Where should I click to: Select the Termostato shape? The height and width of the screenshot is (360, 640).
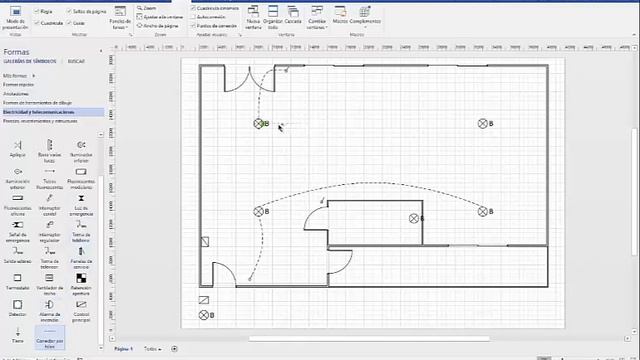click(x=18, y=282)
